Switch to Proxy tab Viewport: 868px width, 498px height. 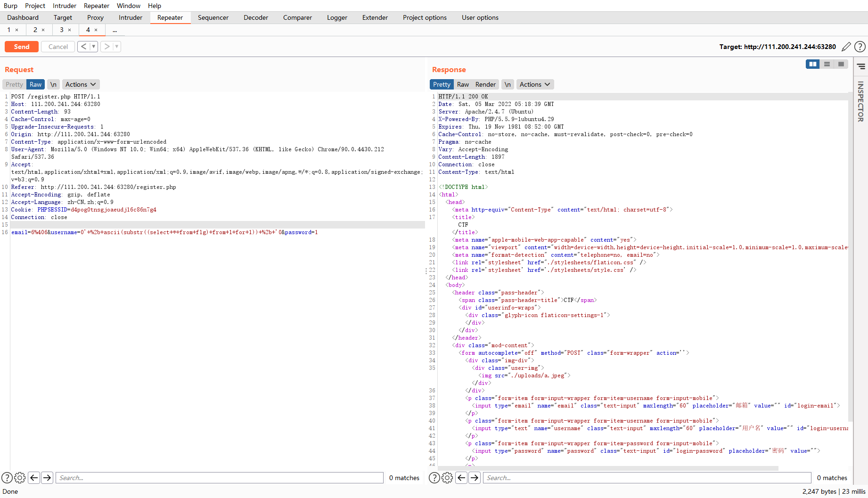pos(95,17)
